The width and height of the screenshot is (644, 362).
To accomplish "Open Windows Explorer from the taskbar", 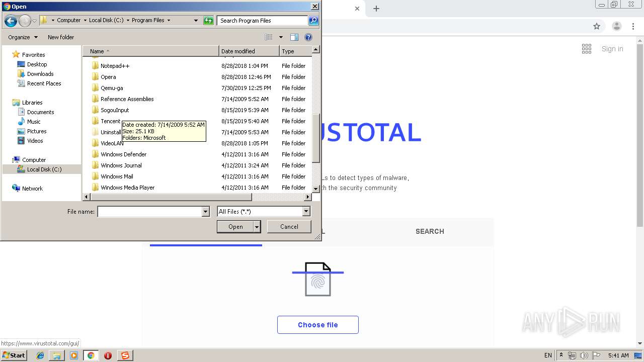I will (x=57, y=355).
